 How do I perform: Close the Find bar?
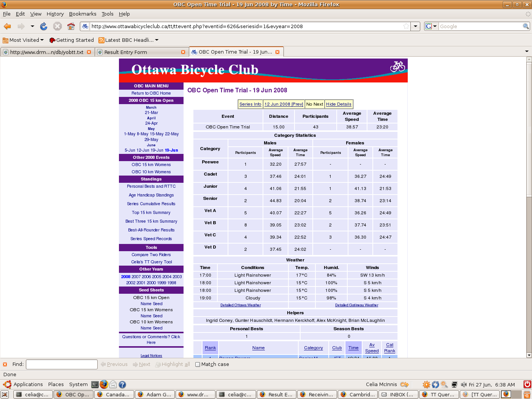pyautogui.click(x=5, y=364)
